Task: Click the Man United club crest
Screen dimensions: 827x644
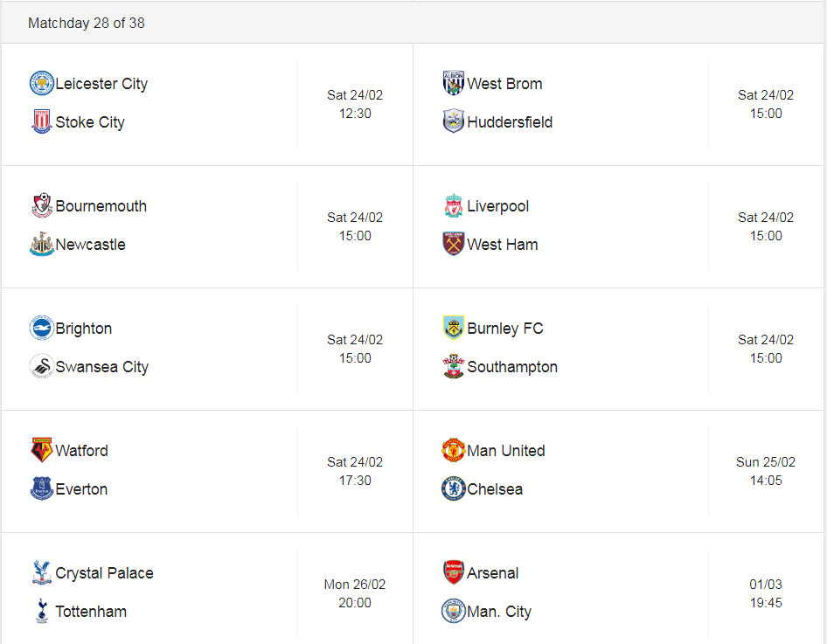Action: 453,450
